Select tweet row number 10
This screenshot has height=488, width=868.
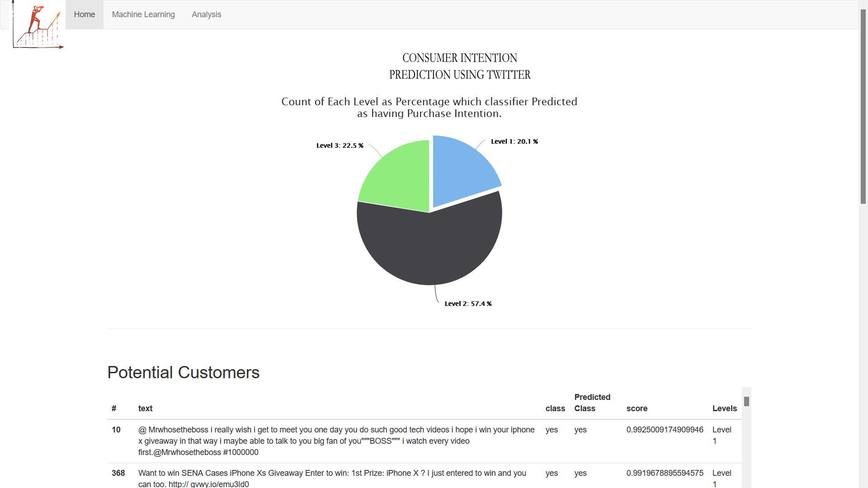pos(116,430)
